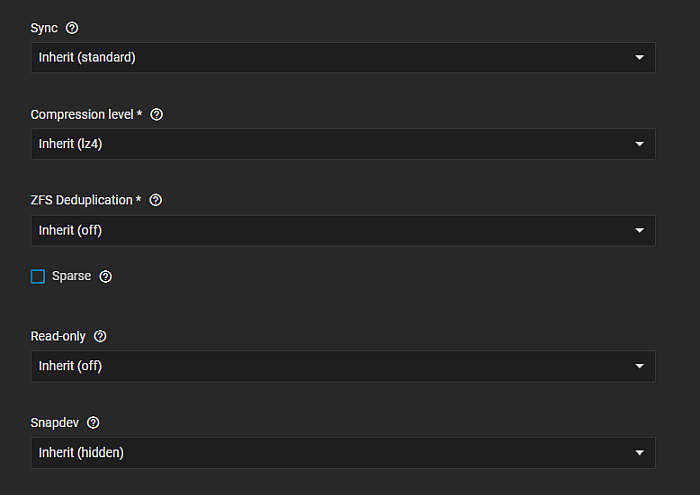Image resolution: width=700 pixels, height=495 pixels.
Task: Open the Sync dropdown
Action: pyautogui.click(x=342, y=57)
